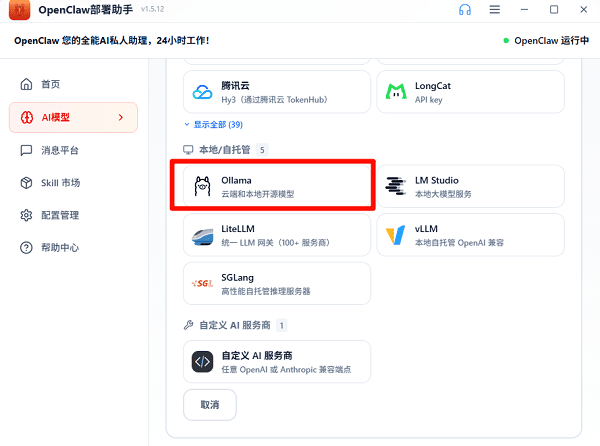
Task: Click the LiteLLM train logo icon
Action: tap(202, 236)
